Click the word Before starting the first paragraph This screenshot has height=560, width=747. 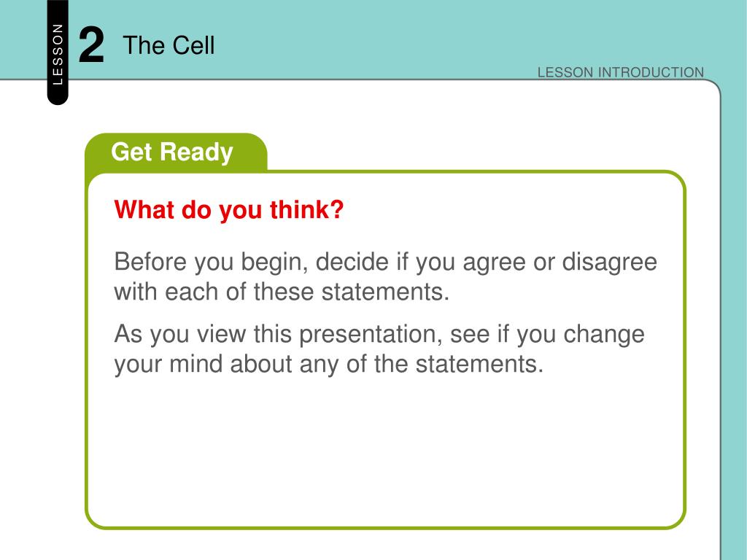151,262
